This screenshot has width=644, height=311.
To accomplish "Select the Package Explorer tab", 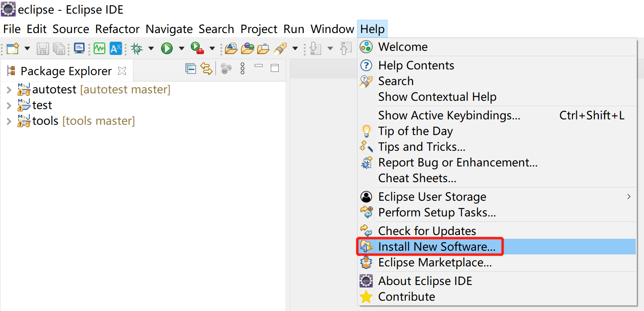I will click(66, 71).
